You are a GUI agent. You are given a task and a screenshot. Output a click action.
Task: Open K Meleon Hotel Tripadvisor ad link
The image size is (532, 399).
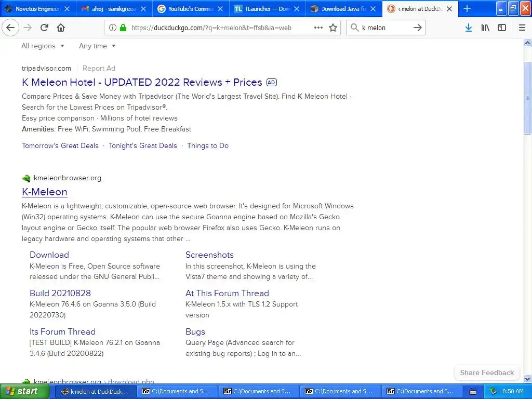point(142,82)
